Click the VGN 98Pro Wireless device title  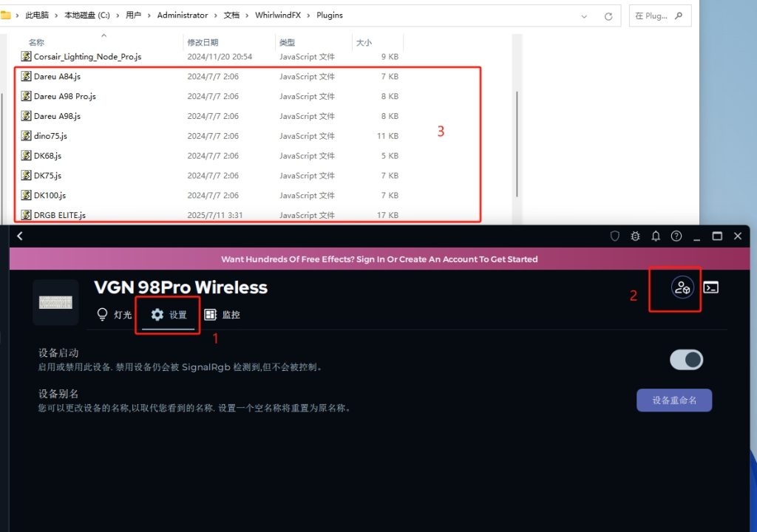[x=180, y=287]
